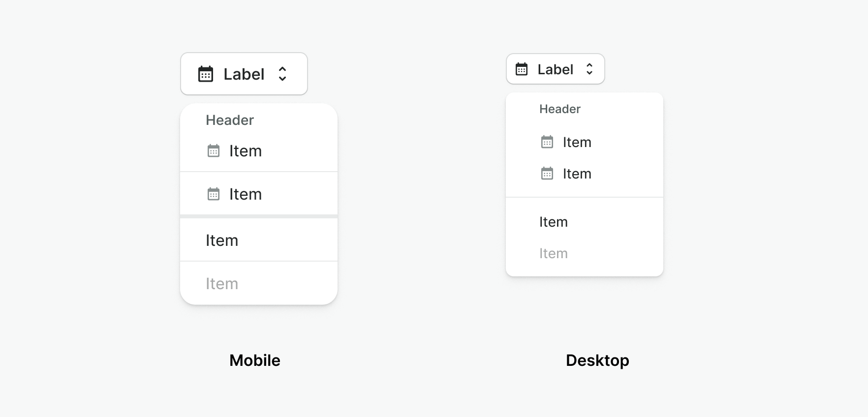
Task: Click the greyed-out disabled Item in Desktop menu
Action: click(554, 253)
